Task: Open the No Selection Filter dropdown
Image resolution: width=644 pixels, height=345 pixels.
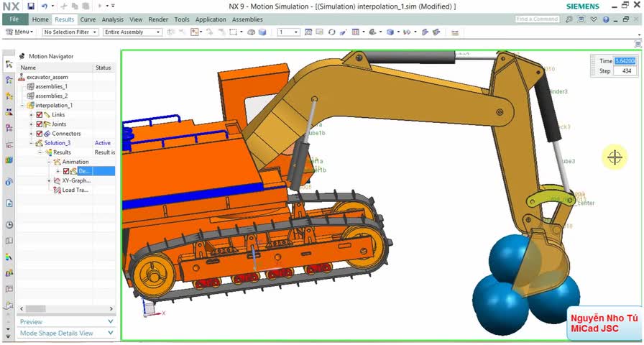Action: (70, 32)
